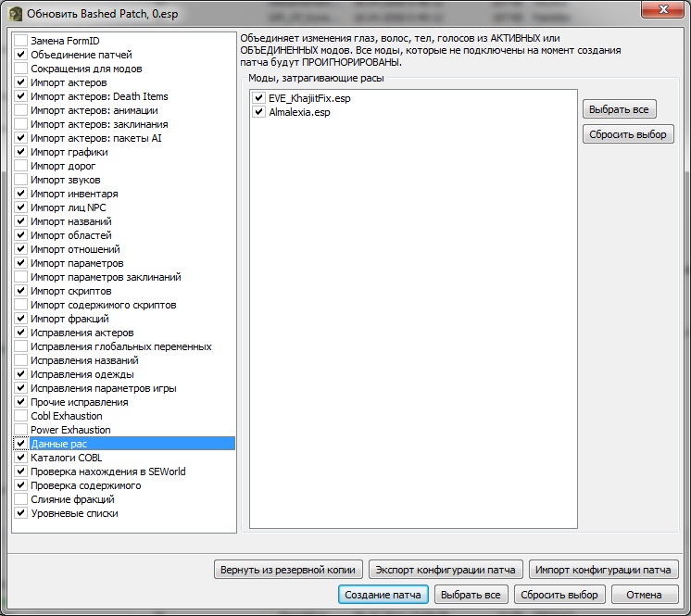
Task: Uncheck Импорт актеров: пакеты AI
Action: [x=20, y=138]
